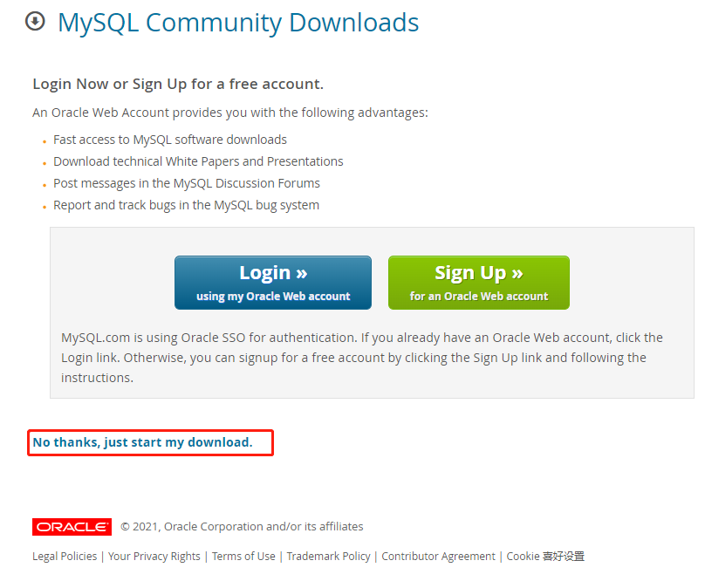
Task: Open the Trademark Policy link
Action: (x=329, y=556)
